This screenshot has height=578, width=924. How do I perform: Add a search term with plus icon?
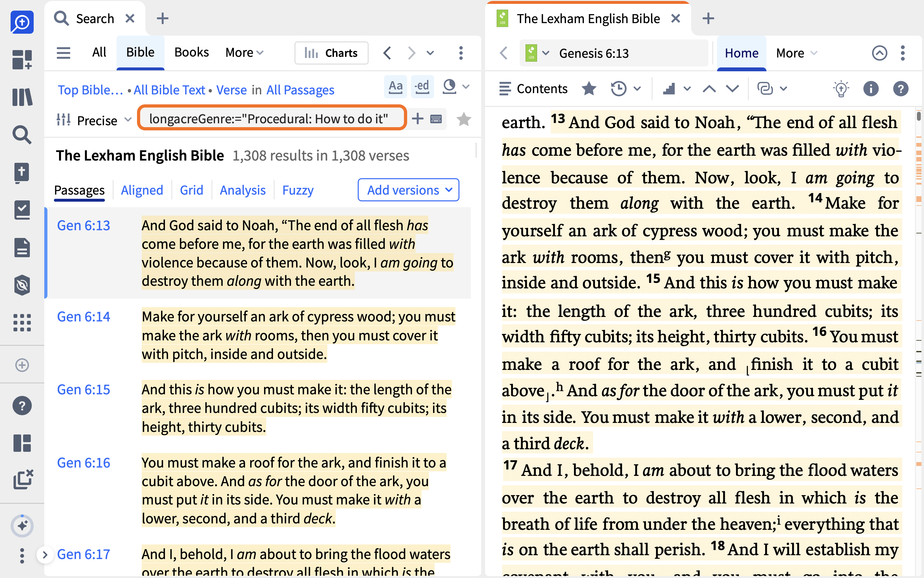(418, 119)
